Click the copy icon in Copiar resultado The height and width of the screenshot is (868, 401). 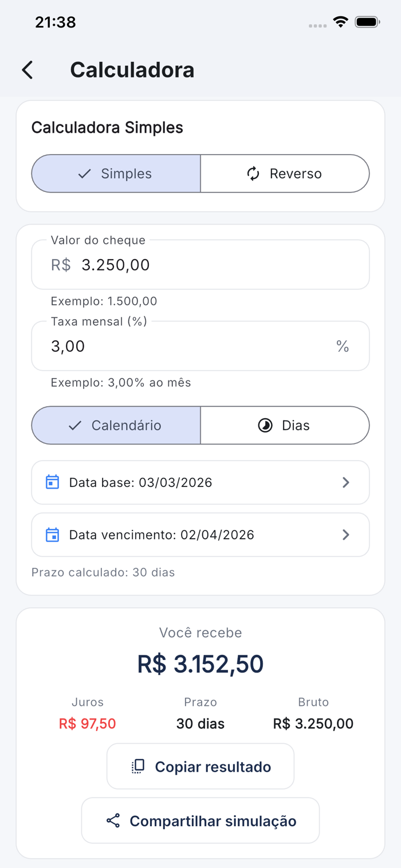[138, 767]
